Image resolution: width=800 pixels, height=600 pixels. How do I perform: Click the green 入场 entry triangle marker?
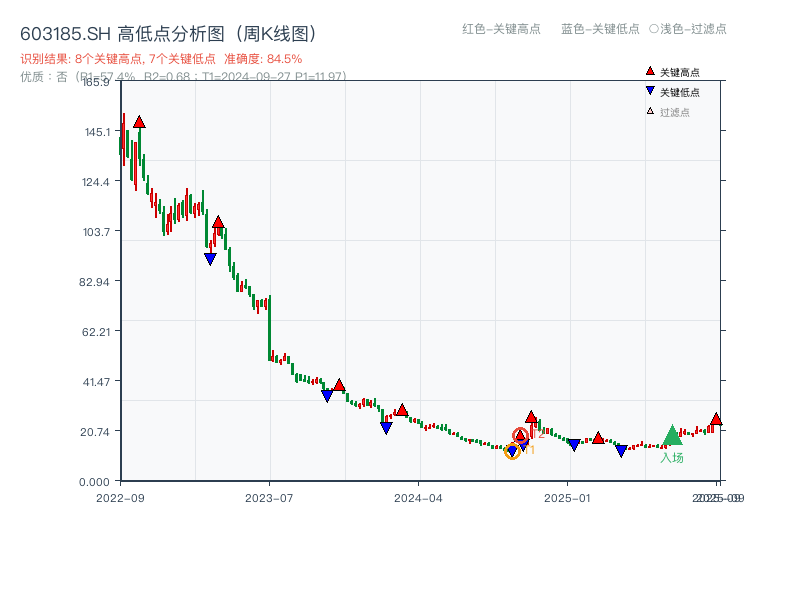673,434
